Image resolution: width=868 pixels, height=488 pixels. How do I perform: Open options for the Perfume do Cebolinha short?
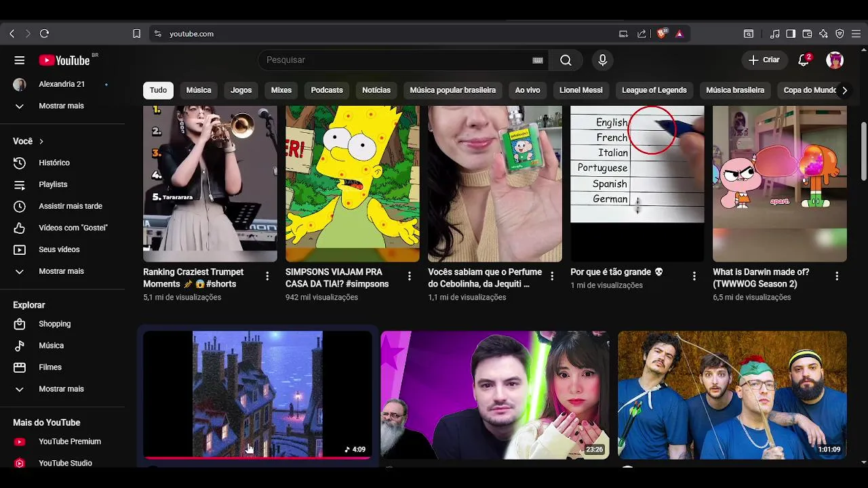[x=552, y=276]
